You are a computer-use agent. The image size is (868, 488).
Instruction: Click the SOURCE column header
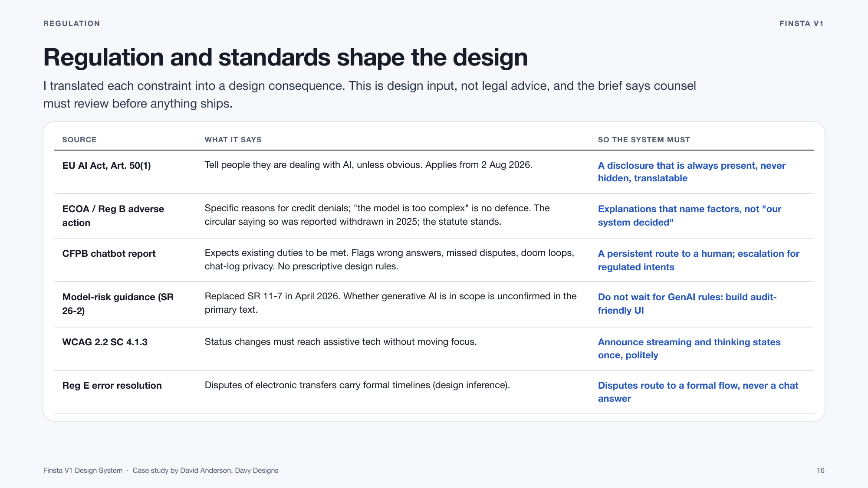click(79, 140)
